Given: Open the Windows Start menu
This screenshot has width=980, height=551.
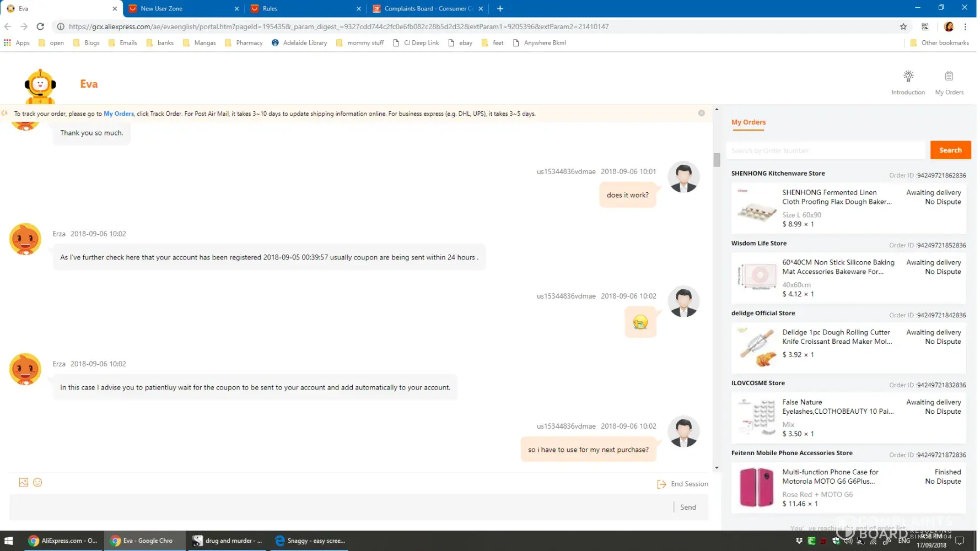Looking at the screenshot, I should pyautogui.click(x=8, y=541).
